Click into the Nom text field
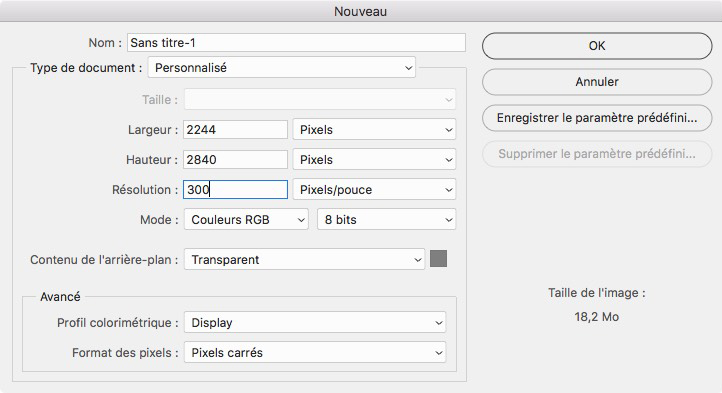 click(x=296, y=42)
